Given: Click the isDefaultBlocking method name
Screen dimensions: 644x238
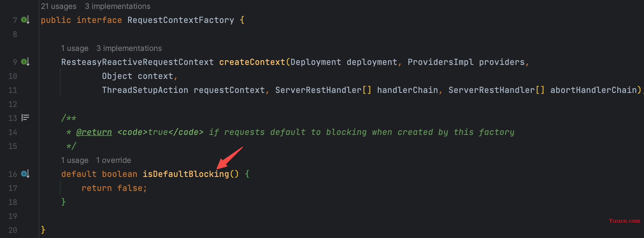Looking at the screenshot, I should click(186, 174).
